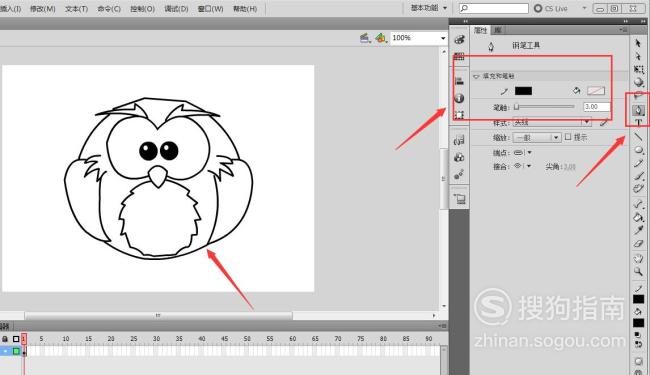Collapse the Fill and Stroke section
This screenshot has width=650, height=375.
(x=476, y=76)
